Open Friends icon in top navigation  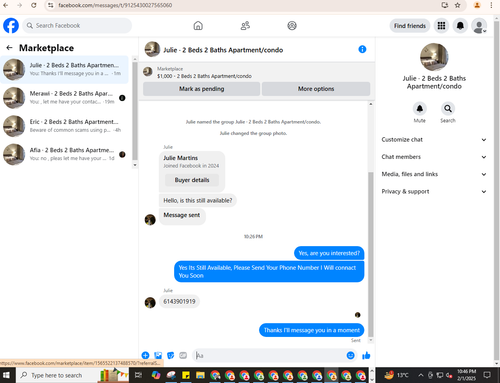click(245, 26)
